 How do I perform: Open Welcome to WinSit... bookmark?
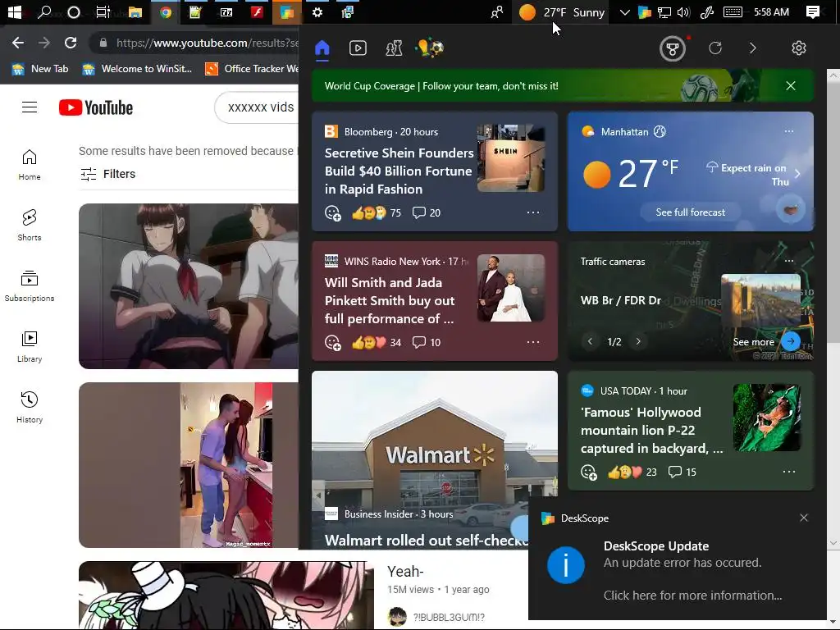(x=137, y=69)
